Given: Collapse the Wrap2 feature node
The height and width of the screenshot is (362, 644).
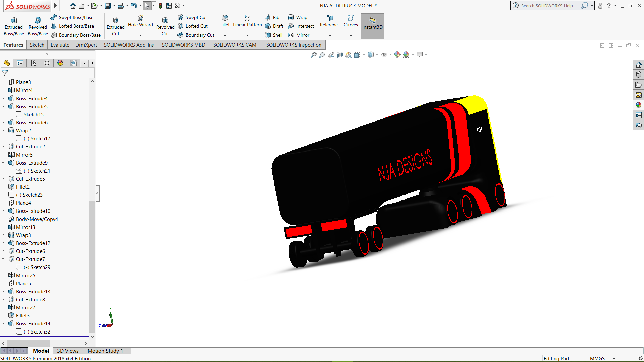Looking at the screenshot, I should (x=3, y=130).
